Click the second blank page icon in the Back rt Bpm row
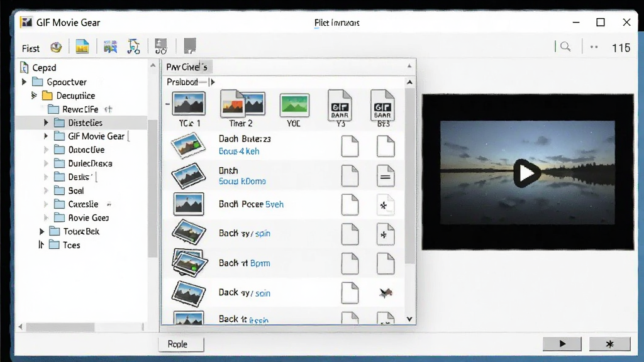Screen dimensions: 644x362 (386, 263)
